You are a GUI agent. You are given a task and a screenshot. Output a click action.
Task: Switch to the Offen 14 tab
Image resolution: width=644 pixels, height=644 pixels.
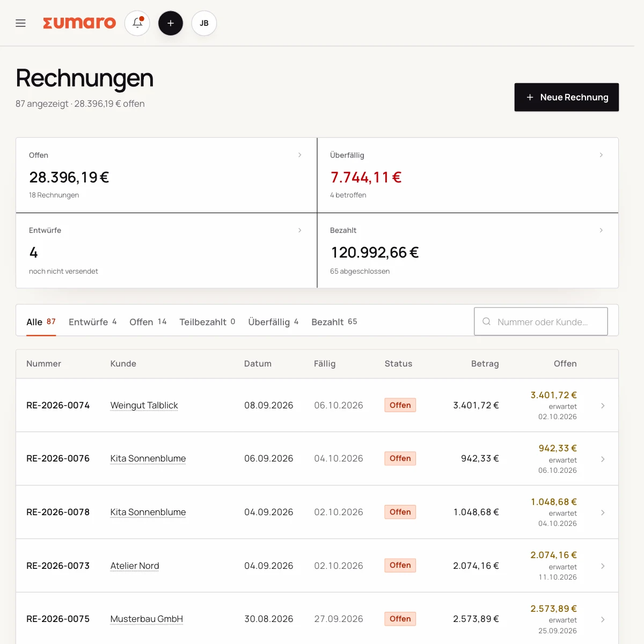(148, 322)
